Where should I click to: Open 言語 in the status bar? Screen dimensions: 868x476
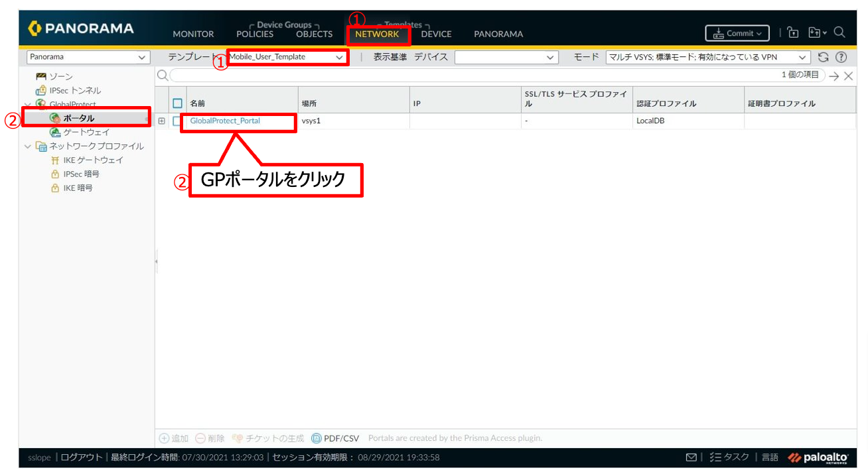pos(770,457)
